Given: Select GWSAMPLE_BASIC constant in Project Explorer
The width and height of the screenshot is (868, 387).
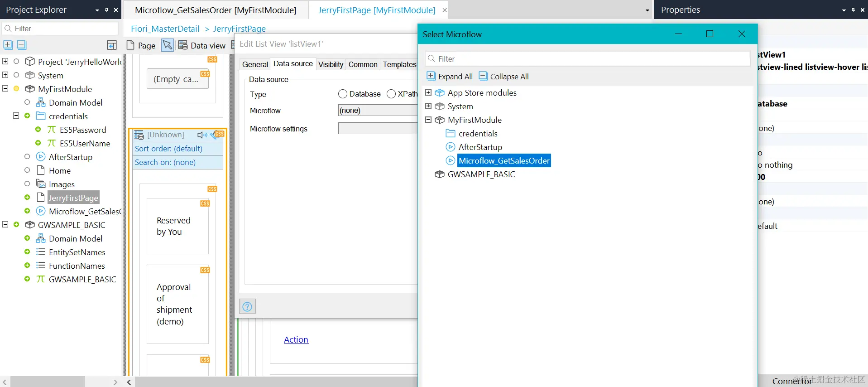Looking at the screenshot, I should click(82, 279).
